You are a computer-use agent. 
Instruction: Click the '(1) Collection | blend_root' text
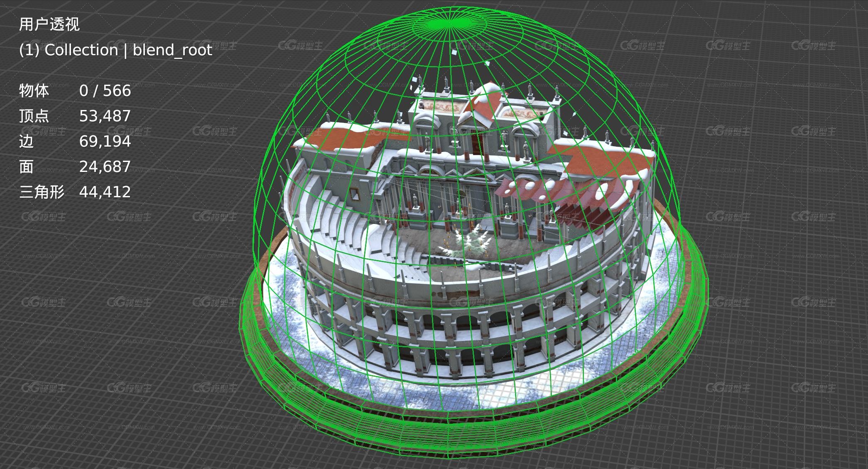pos(116,50)
